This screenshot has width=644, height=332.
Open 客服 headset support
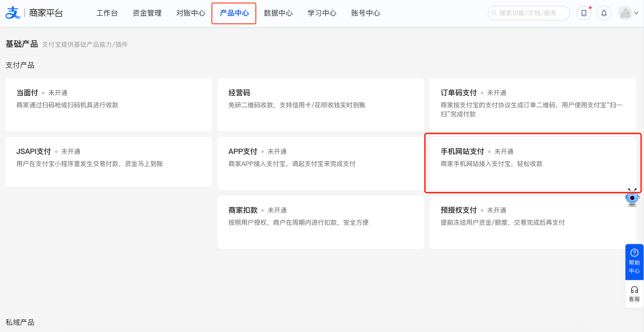(634, 294)
